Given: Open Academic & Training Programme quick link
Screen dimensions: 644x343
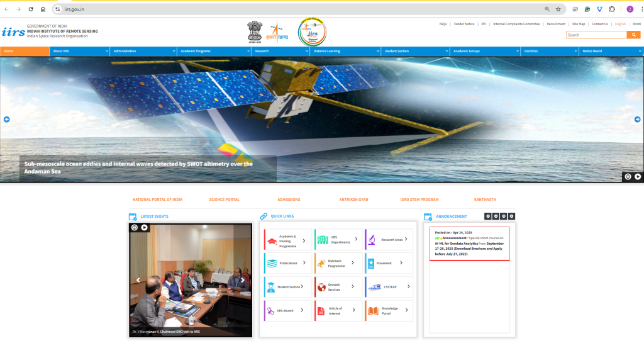Looking at the screenshot, I should click(x=288, y=240).
